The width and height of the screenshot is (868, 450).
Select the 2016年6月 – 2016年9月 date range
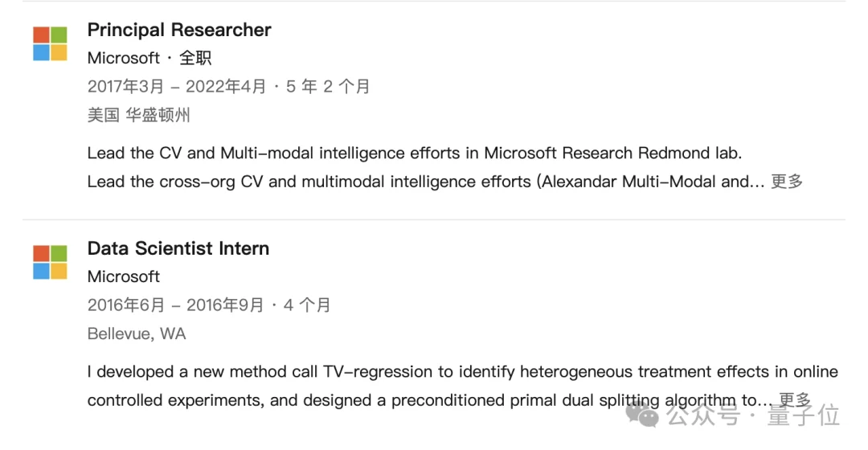(x=175, y=305)
